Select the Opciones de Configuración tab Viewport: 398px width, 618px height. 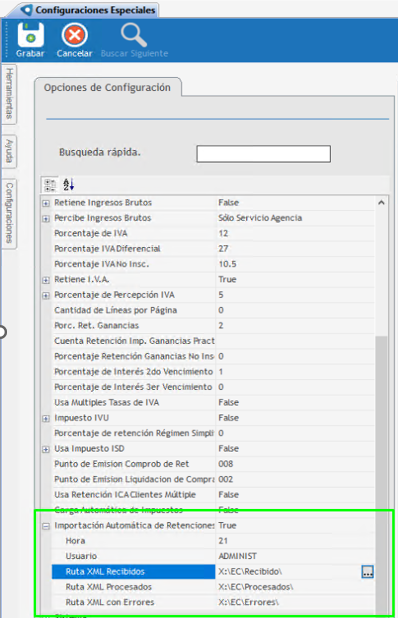[x=107, y=87]
